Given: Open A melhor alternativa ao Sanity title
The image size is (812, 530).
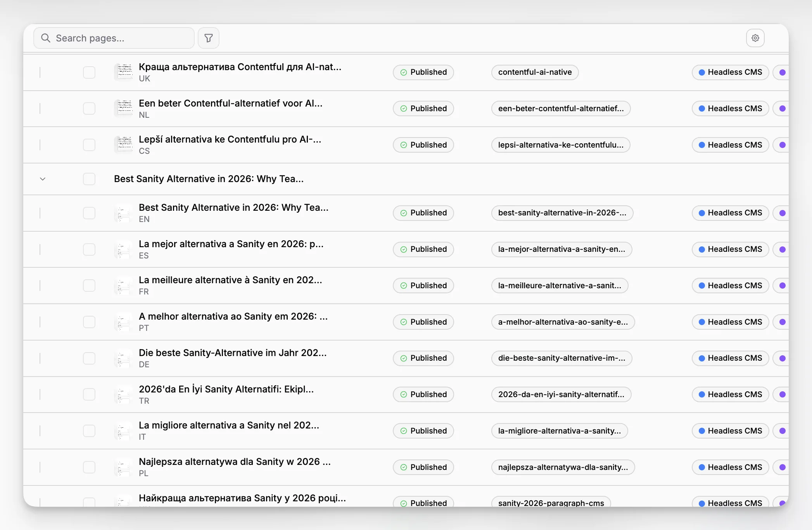Looking at the screenshot, I should (x=233, y=317).
